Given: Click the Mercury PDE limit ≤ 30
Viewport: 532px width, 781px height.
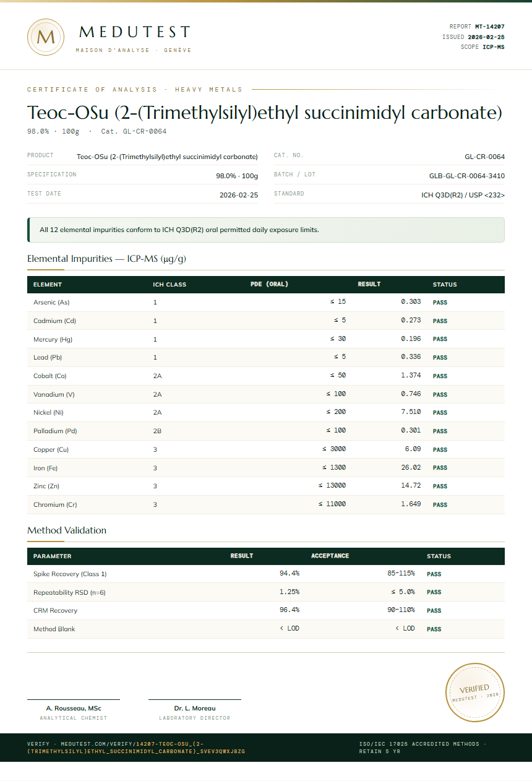Looking at the screenshot, I should [x=338, y=339].
